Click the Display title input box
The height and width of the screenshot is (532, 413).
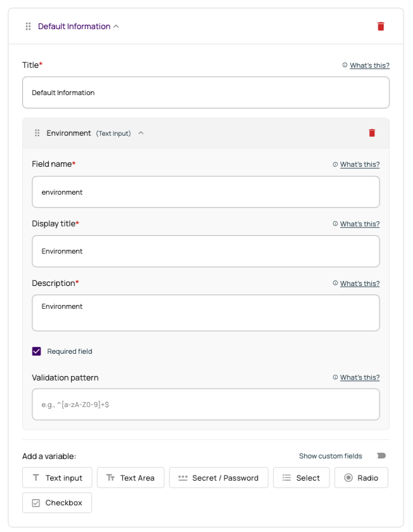click(205, 251)
